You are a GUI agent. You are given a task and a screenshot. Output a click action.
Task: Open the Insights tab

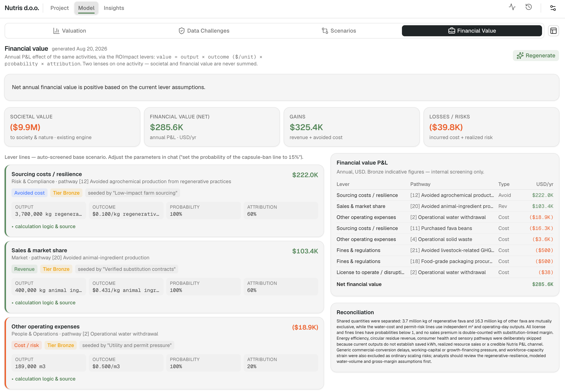[x=114, y=8]
